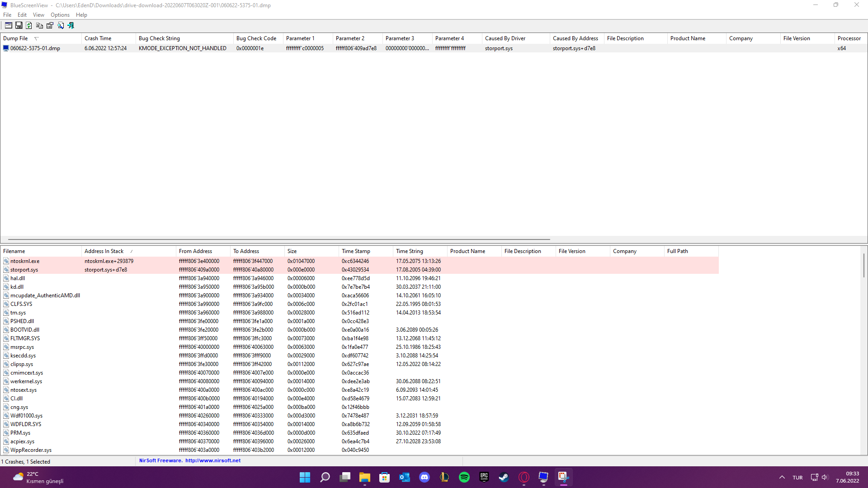Screen dimensions: 868x488
Task: Click the Caused By Driver column header
Action: 505,38
